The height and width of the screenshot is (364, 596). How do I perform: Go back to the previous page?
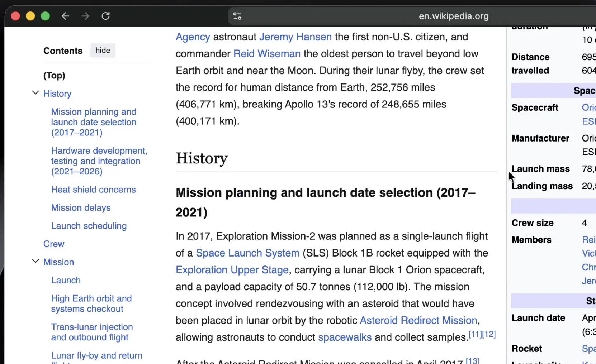coord(65,16)
